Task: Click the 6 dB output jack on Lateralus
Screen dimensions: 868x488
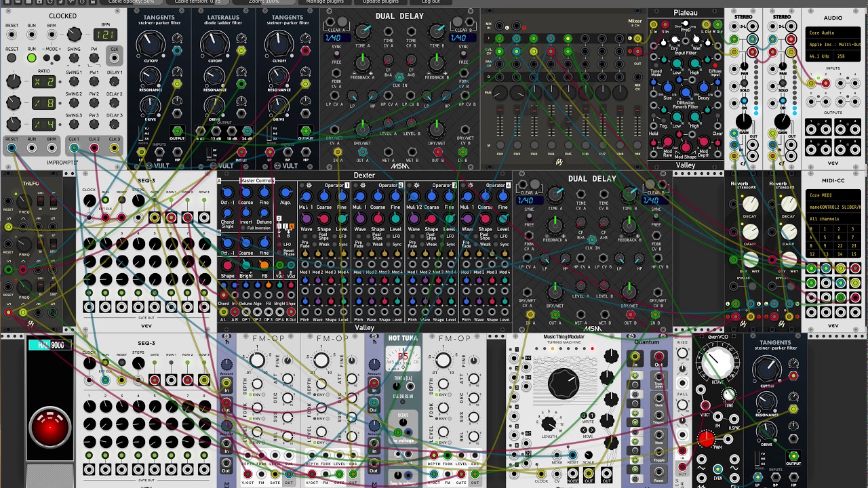Action: point(200,131)
